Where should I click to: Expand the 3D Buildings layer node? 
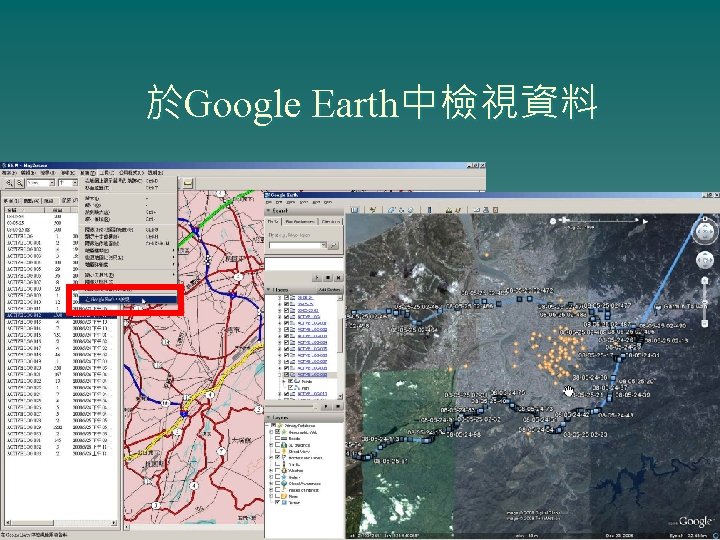[272, 445]
